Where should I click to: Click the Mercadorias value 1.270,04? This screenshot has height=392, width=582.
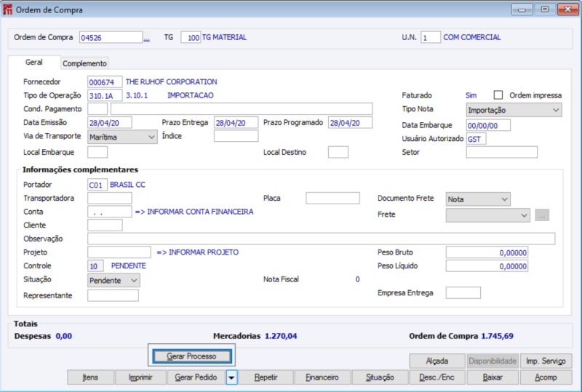[281, 336]
